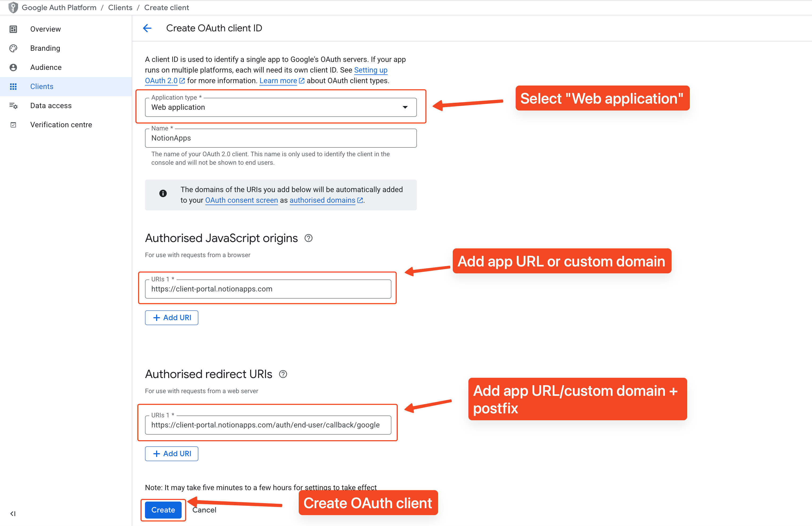812x526 pixels.
Task: Click Clients in the breadcrumb path
Action: coord(120,7)
